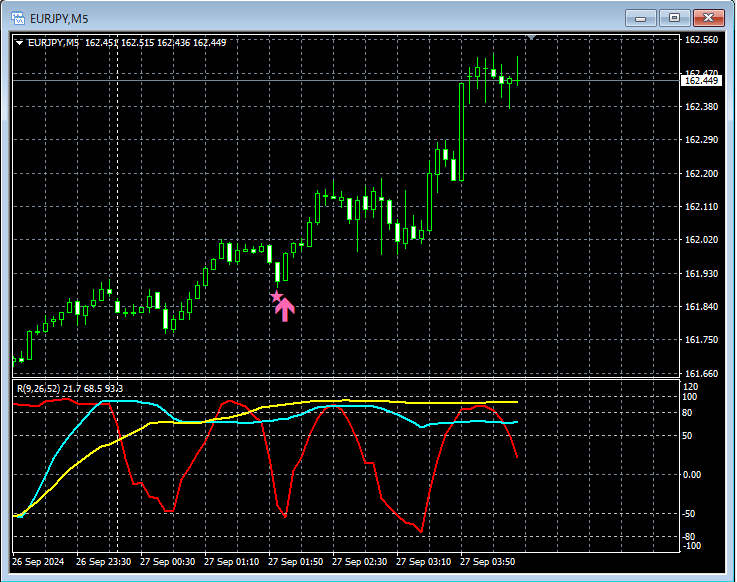Image resolution: width=737 pixels, height=582 pixels.
Task: Click the indicator scale value 120
Action: tap(690, 387)
